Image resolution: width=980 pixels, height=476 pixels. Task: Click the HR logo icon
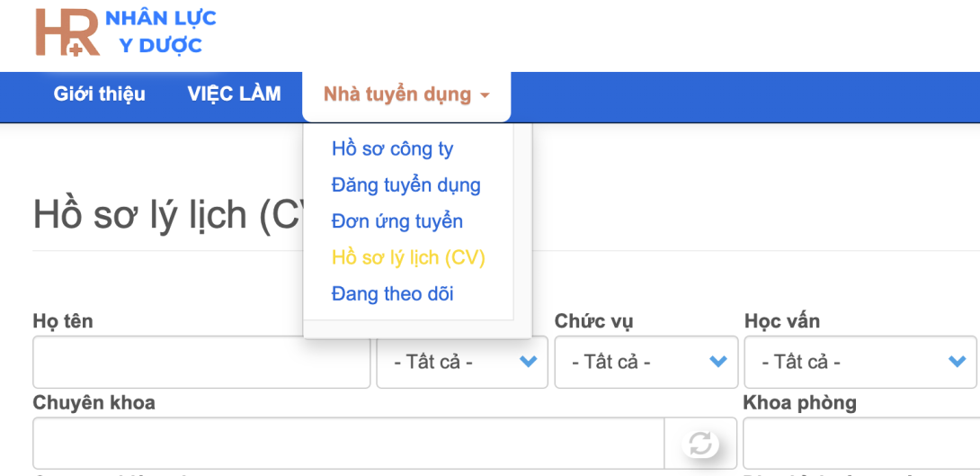click(x=67, y=32)
